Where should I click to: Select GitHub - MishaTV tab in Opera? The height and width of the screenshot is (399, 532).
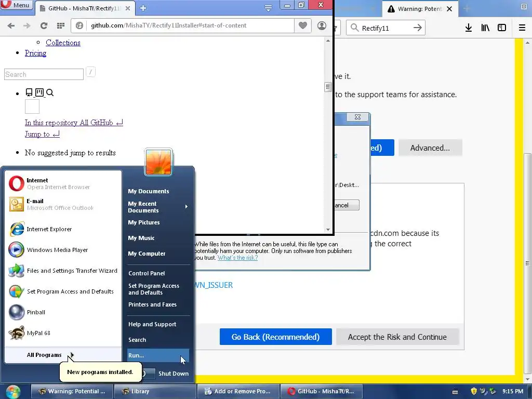(x=85, y=8)
